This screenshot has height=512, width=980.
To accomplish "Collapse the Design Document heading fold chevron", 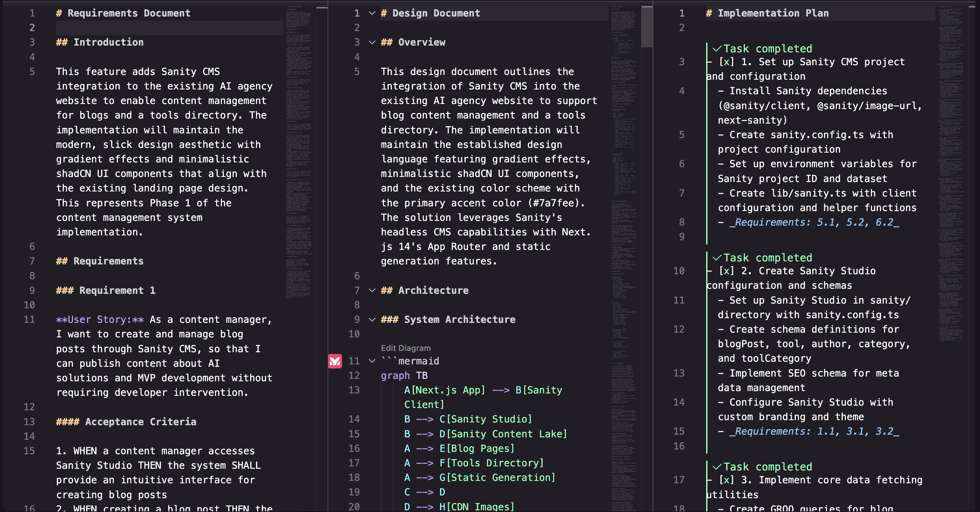I will click(372, 13).
